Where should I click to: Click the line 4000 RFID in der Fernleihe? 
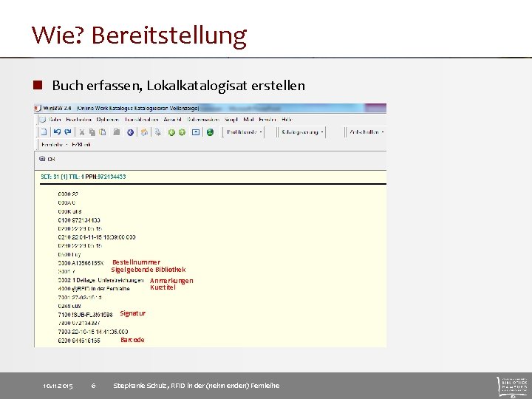(94, 289)
